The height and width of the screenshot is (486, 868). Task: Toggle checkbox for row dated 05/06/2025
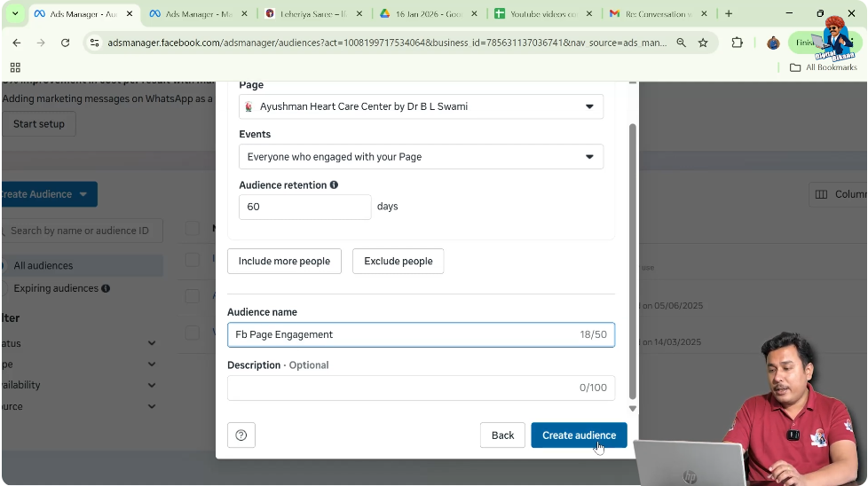tap(192, 296)
